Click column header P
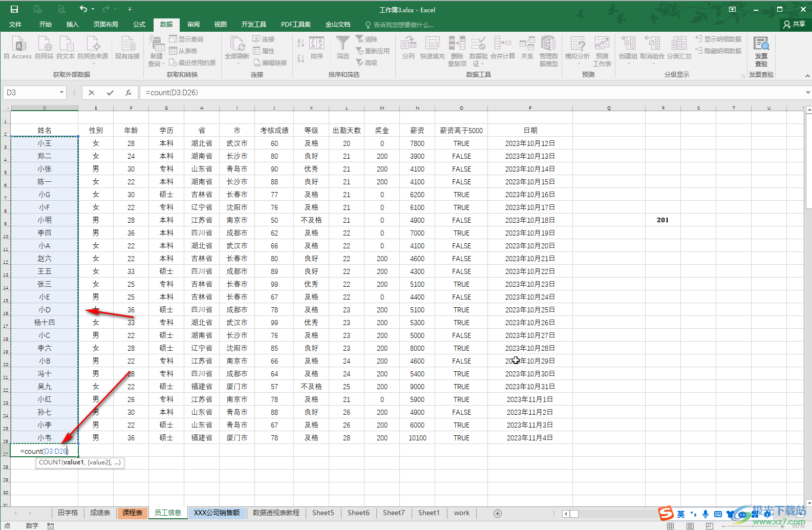The width and height of the screenshot is (812, 530). click(530, 108)
